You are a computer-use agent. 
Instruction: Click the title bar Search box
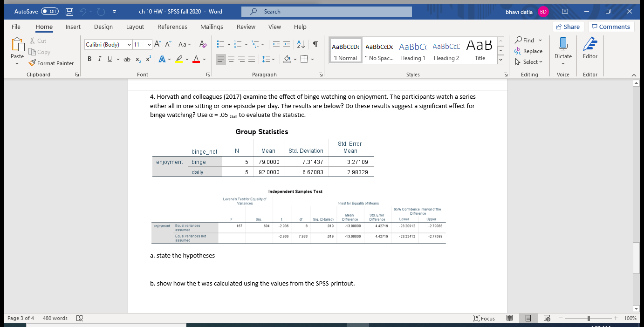click(x=327, y=12)
